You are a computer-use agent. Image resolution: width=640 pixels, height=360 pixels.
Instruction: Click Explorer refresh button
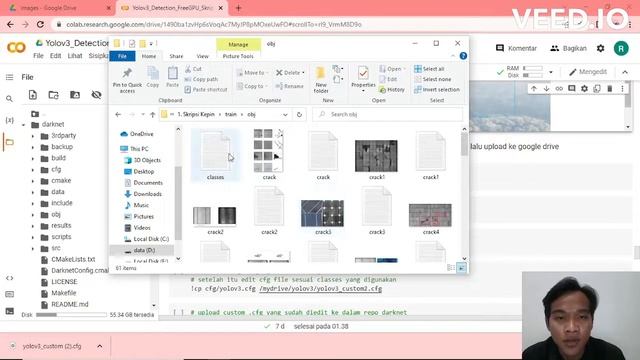[x=299, y=114]
